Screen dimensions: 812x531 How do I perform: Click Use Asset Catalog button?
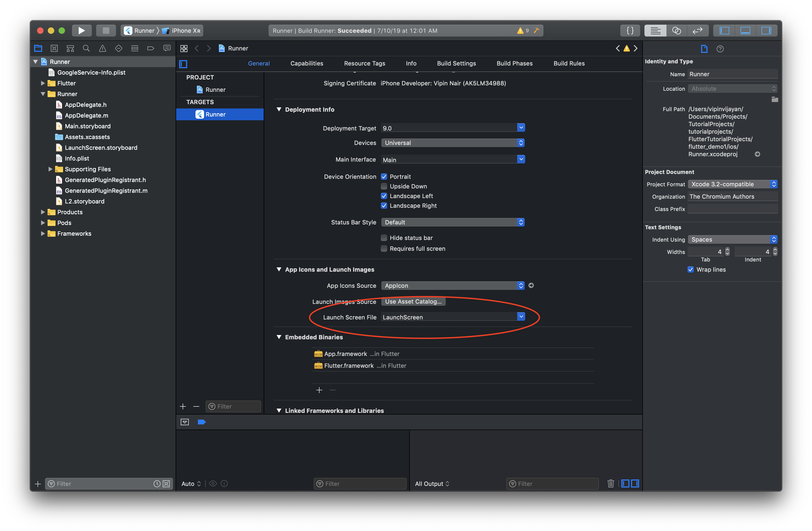(413, 301)
